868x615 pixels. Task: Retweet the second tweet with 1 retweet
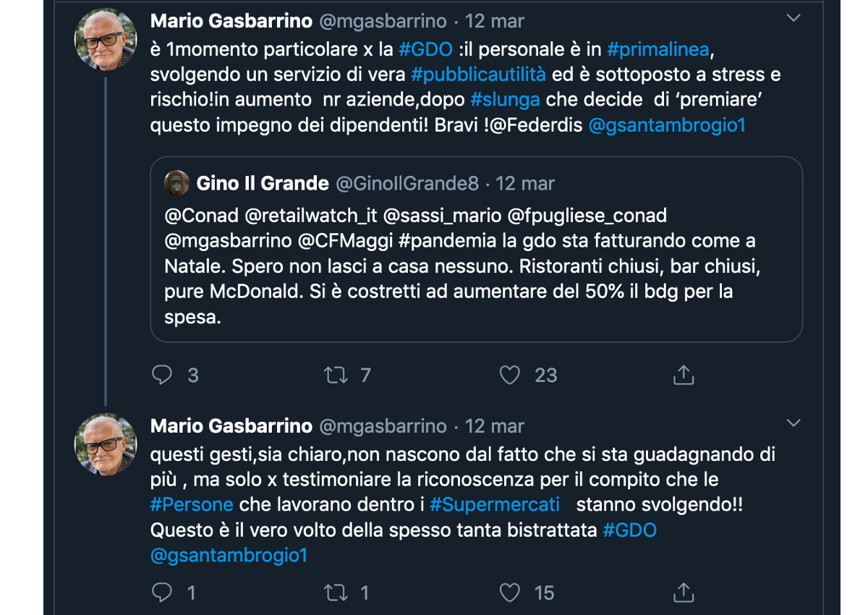click(x=336, y=593)
